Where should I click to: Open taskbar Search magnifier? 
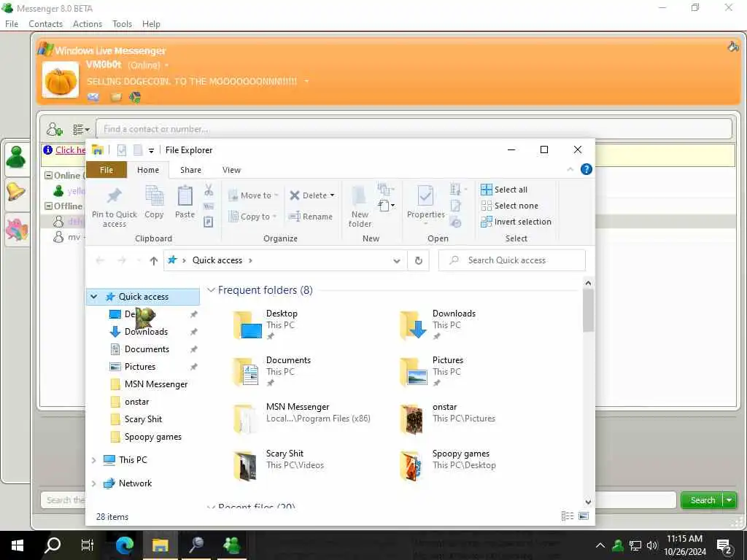point(53,545)
